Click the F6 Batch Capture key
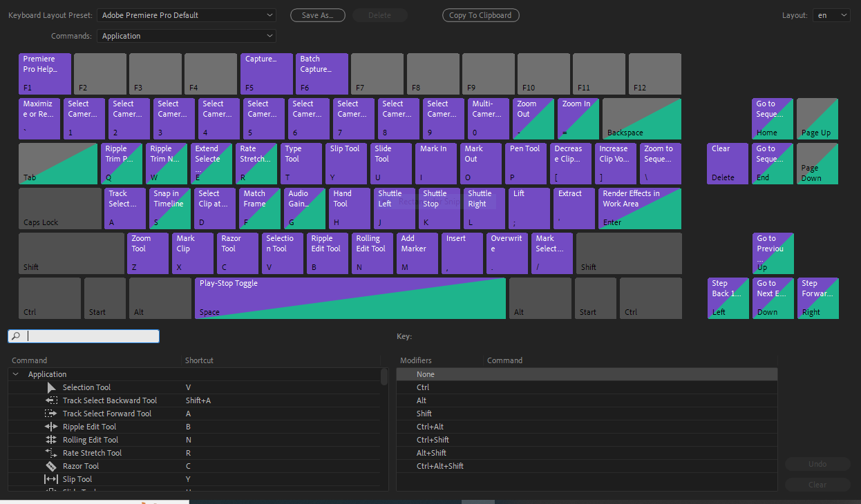 click(322, 74)
